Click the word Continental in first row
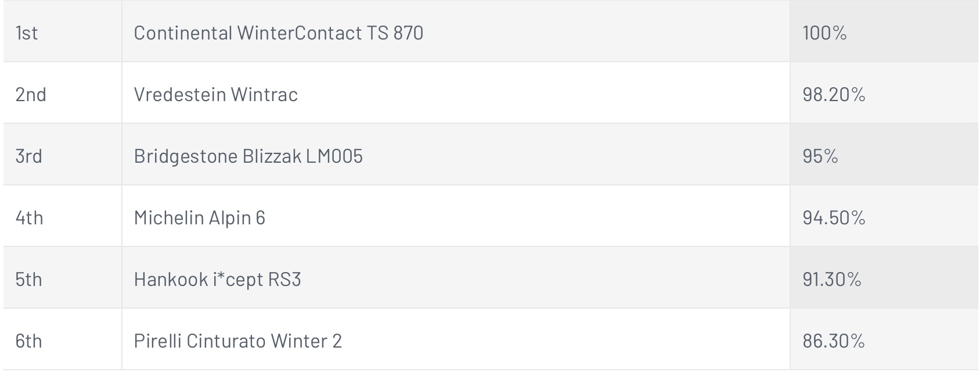Image resolution: width=980 pixels, height=372 pixels. [x=183, y=33]
